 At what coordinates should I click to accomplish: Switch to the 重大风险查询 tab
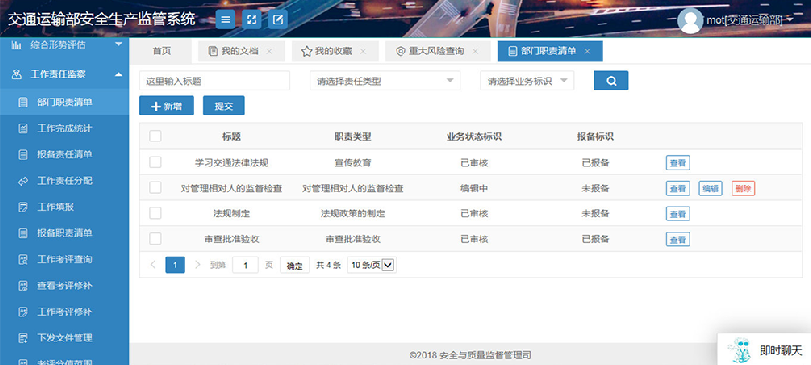point(437,51)
